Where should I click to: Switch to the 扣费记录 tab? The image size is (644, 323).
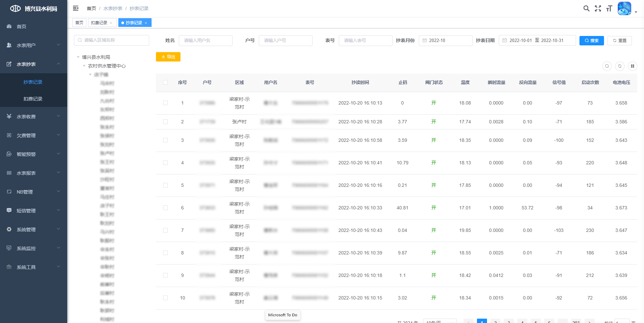(100, 23)
